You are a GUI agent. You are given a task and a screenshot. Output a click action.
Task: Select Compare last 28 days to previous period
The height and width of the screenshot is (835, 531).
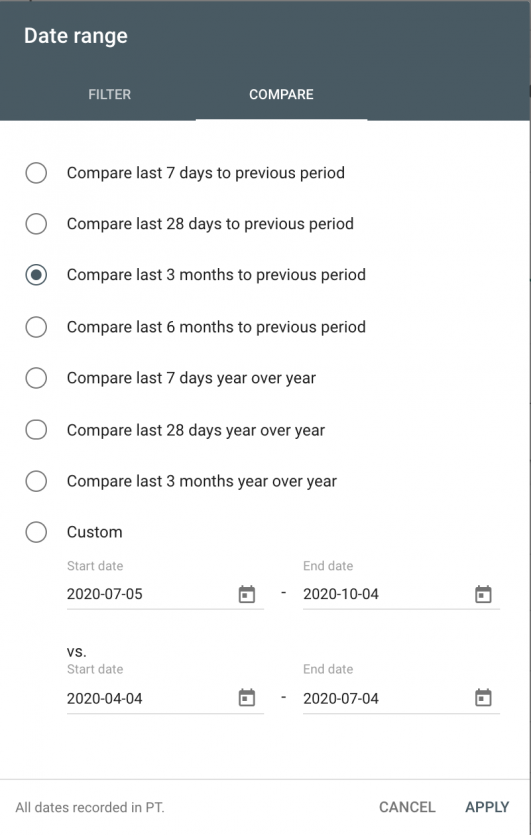pyautogui.click(x=36, y=224)
